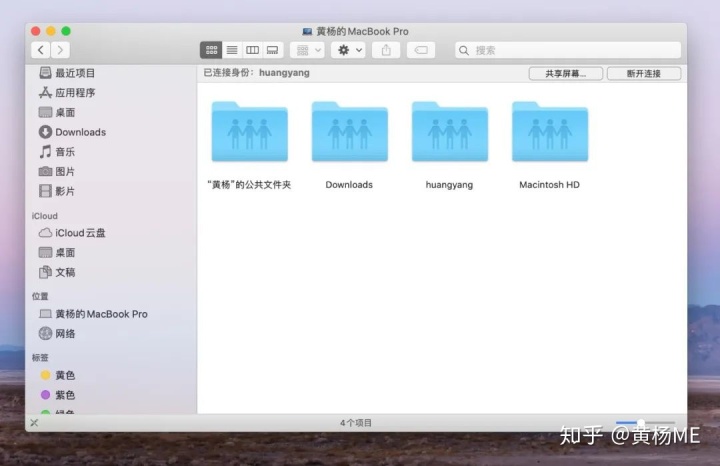Select 桌面 under favorites in sidebar
720x466 pixels.
(x=57, y=112)
